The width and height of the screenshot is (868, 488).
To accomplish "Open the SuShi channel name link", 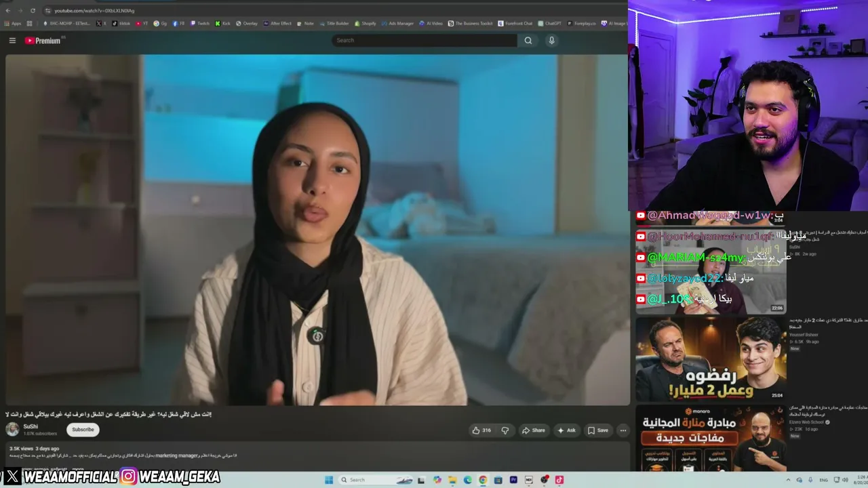I will point(31,426).
